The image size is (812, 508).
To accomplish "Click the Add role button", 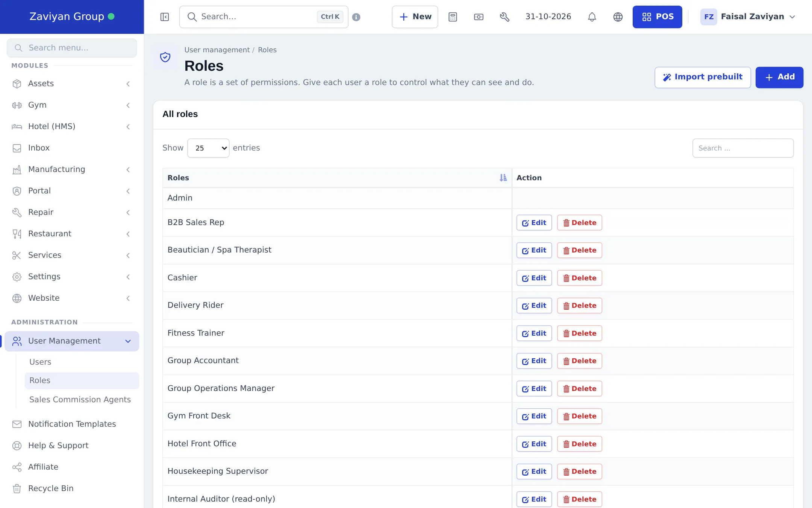I will pos(779,77).
